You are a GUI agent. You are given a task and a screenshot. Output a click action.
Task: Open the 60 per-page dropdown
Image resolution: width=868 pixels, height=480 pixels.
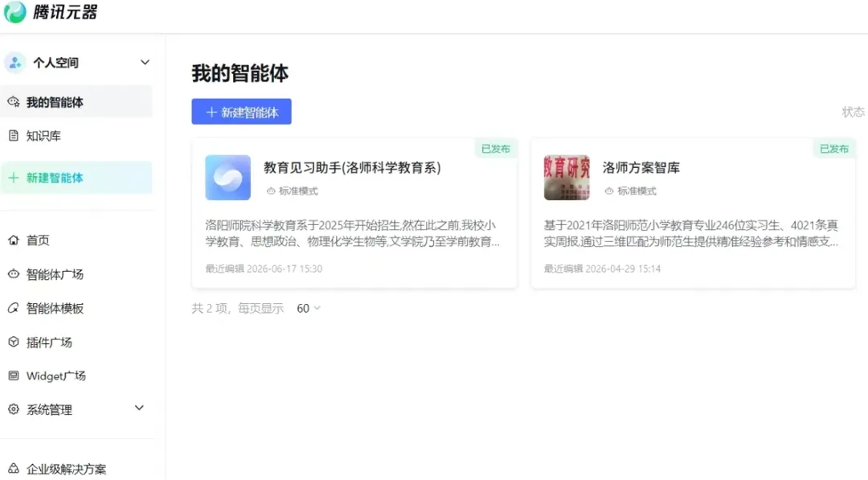[309, 309]
